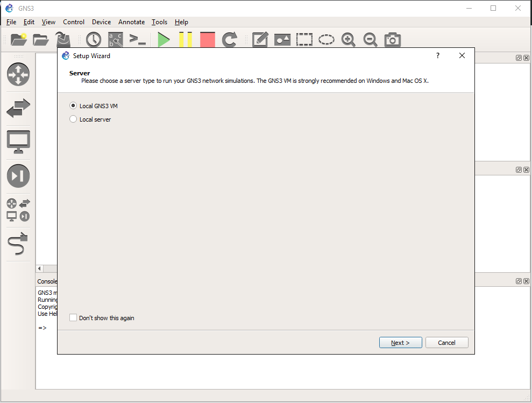Screen dimensions: 532x403
Task: Minimize the GNS3 main window
Action: [469, 8]
